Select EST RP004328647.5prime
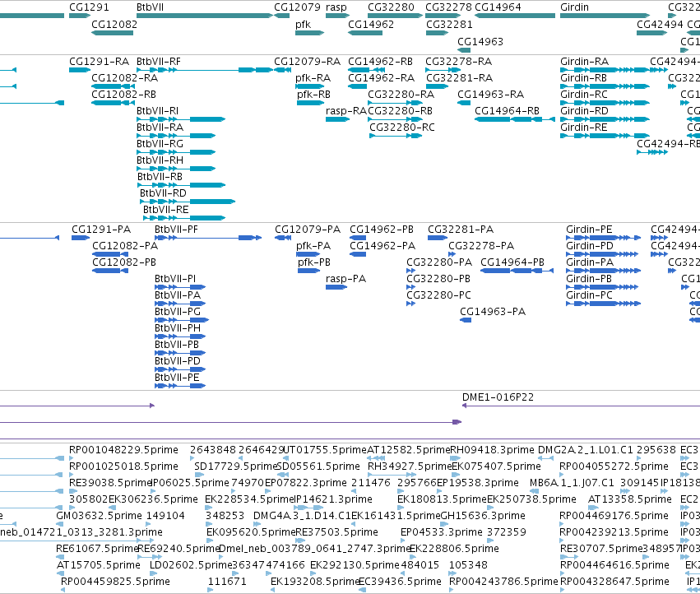This screenshot has width=700, height=594. (562, 590)
